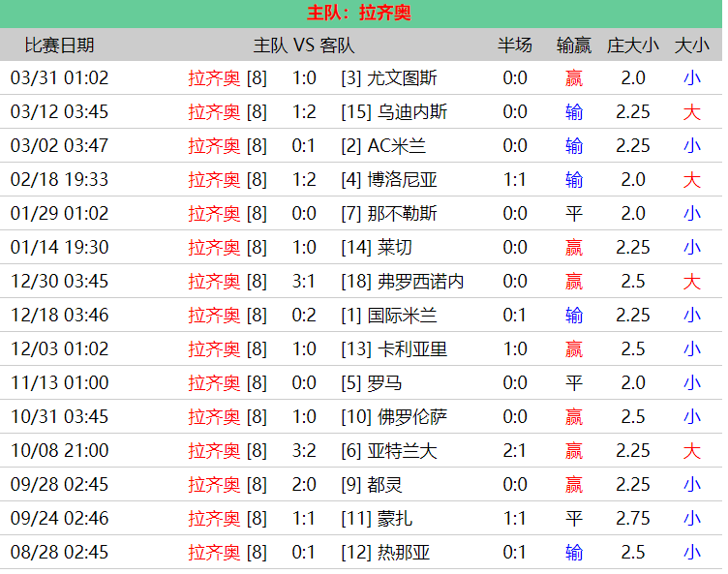Viewport: 728px width, 574px height.
Task: Click the 比赛日期 column header
Action: point(59,45)
